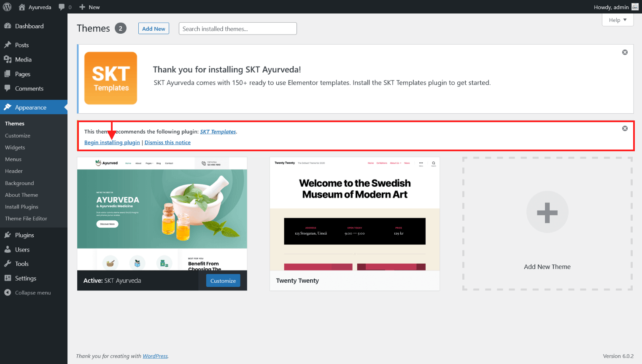Click the Settings sliders icon

[x=8, y=278]
